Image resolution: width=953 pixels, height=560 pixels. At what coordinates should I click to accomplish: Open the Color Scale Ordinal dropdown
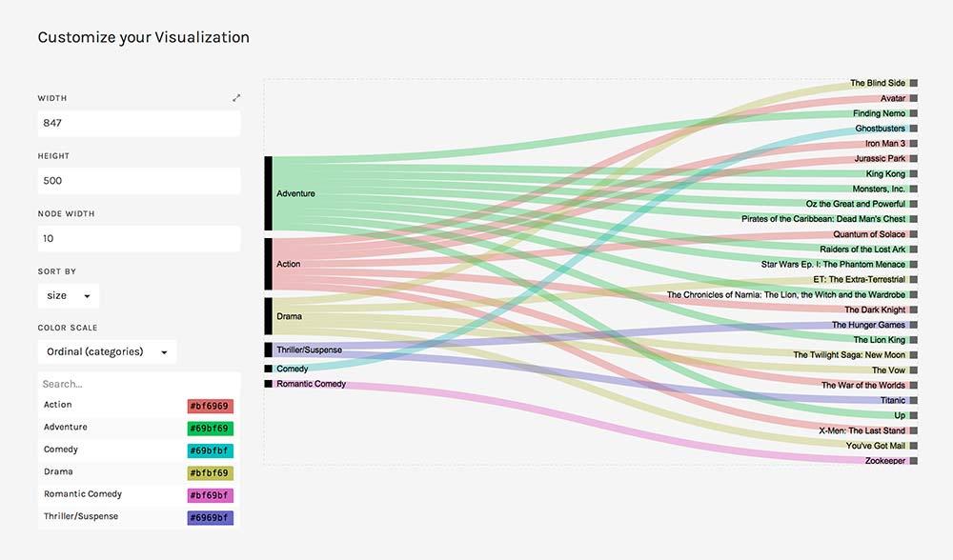107,352
